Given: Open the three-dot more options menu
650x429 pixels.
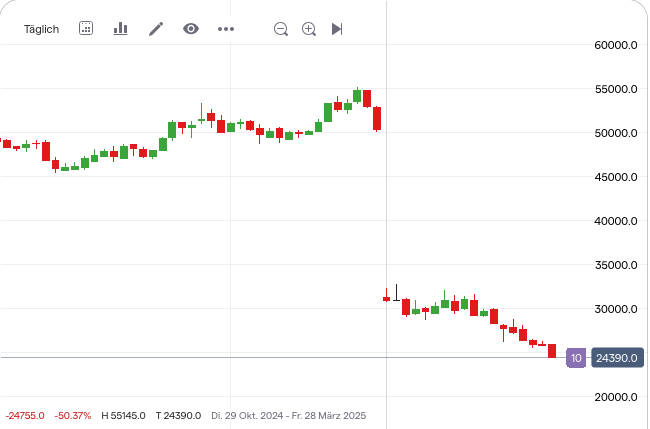Looking at the screenshot, I should [x=226, y=29].
